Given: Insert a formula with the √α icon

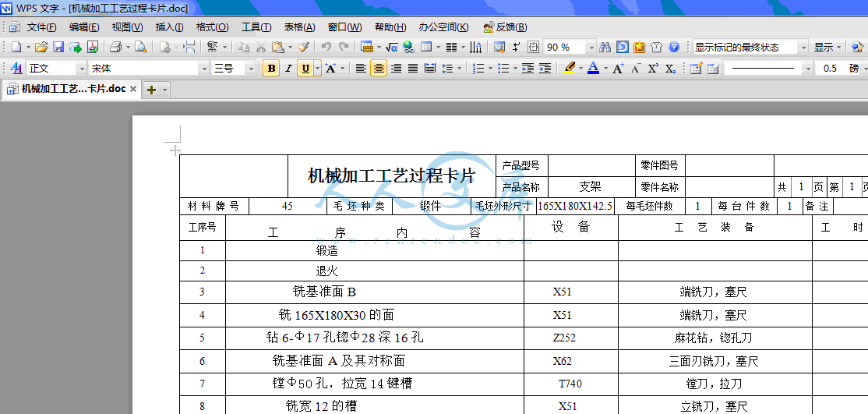Looking at the screenshot, I should point(392,47).
